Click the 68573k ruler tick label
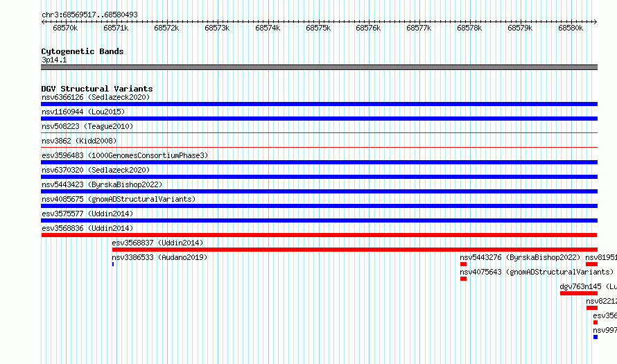Viewport: 617px width, 364px height. point(217,28)
